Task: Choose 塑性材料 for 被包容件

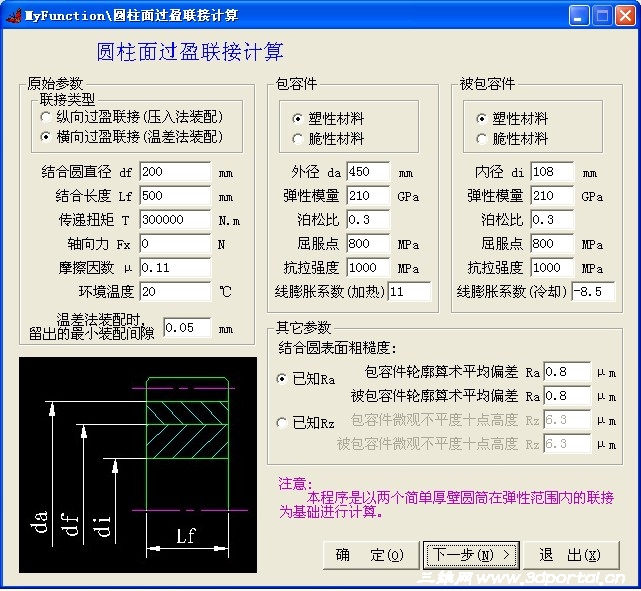Action: 512,119
